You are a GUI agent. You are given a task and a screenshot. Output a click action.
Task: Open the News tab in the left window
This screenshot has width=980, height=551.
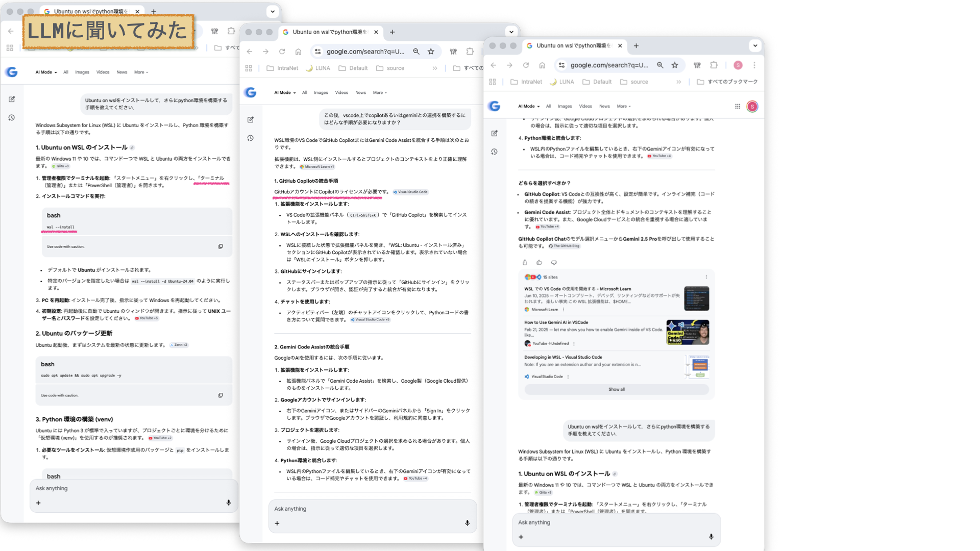[121, 72]
